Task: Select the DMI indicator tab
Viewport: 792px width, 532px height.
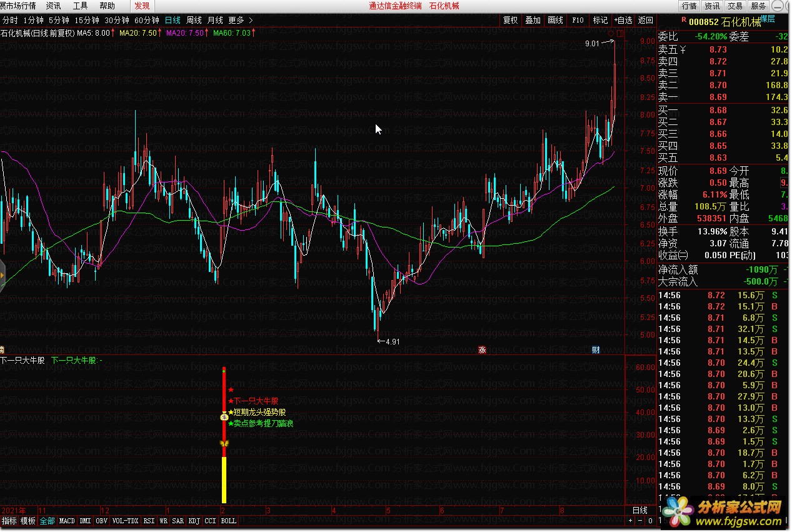Action: (x=85, y=521)
